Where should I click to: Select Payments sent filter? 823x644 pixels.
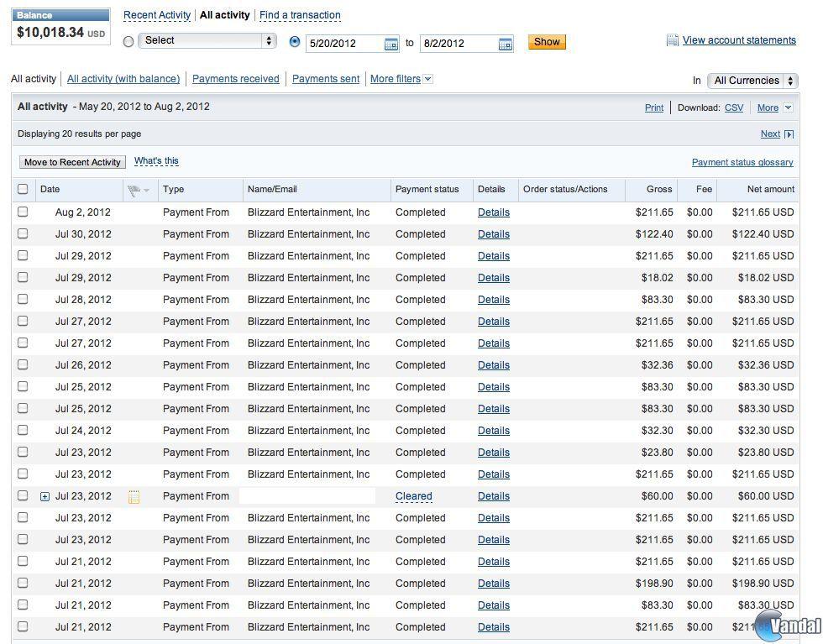point(326,79)
